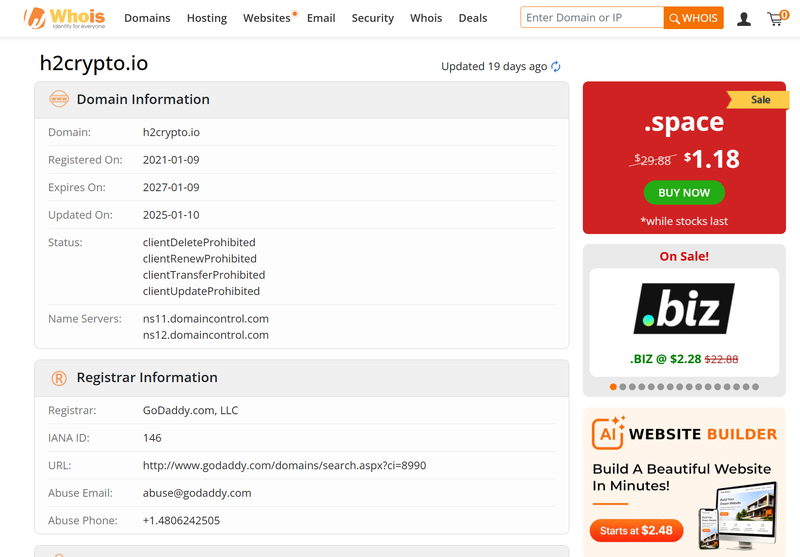Screen dimensions: 800x557
Task: Click the Sale ribbon on .space ad
Action: [x=758, y=99]
